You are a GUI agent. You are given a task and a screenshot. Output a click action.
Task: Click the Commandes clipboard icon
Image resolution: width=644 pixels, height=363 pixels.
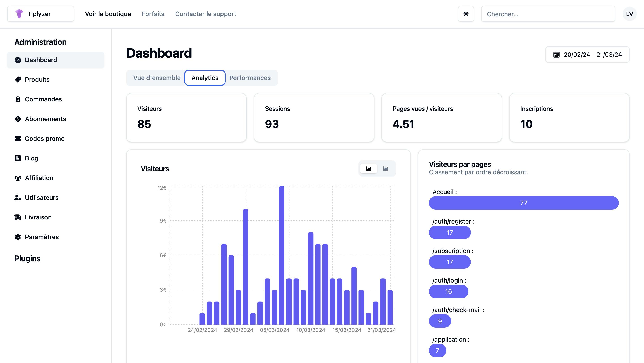click(x=18, y=99)
